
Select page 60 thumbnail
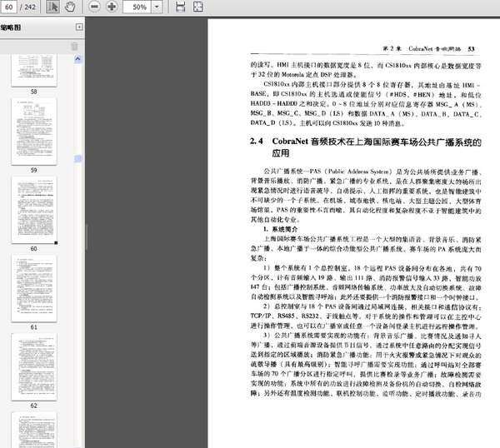(x=34, y=210)
